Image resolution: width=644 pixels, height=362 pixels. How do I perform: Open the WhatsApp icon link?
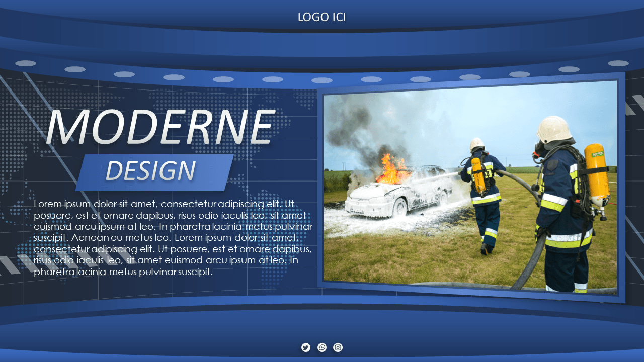click(322, 347)
